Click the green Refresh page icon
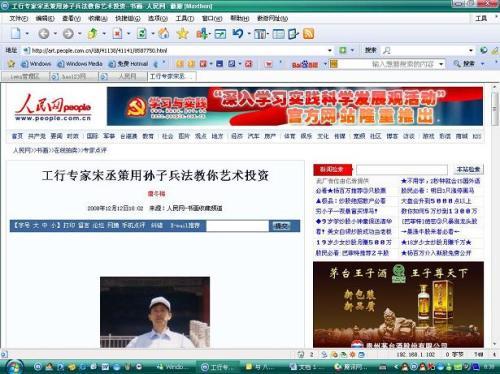The width and height of the screenshot is (500, 374). [x=142, y=34]
